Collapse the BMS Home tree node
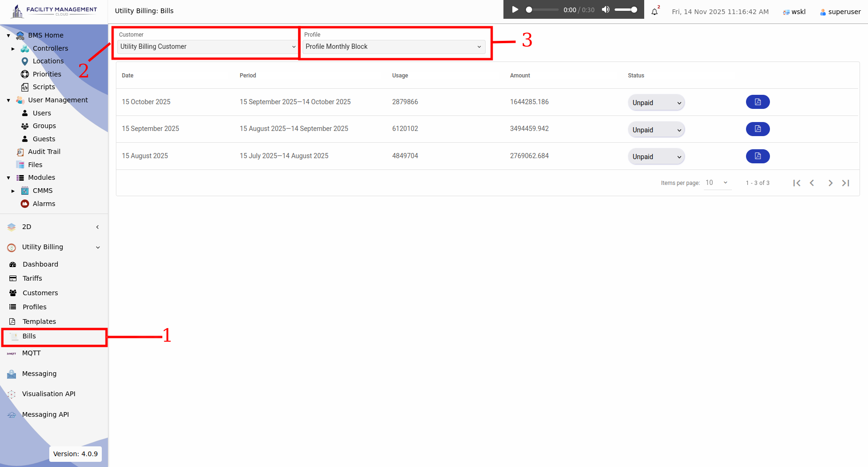The height and width of the screenshot is (467, 868). click(x=8, y=36)
